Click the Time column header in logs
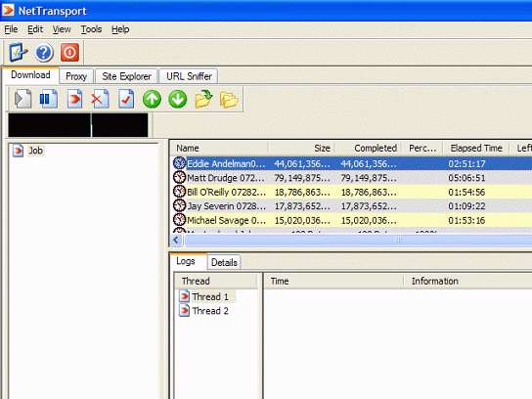Viewport: 532px width, 399px height. click(333, 281)
